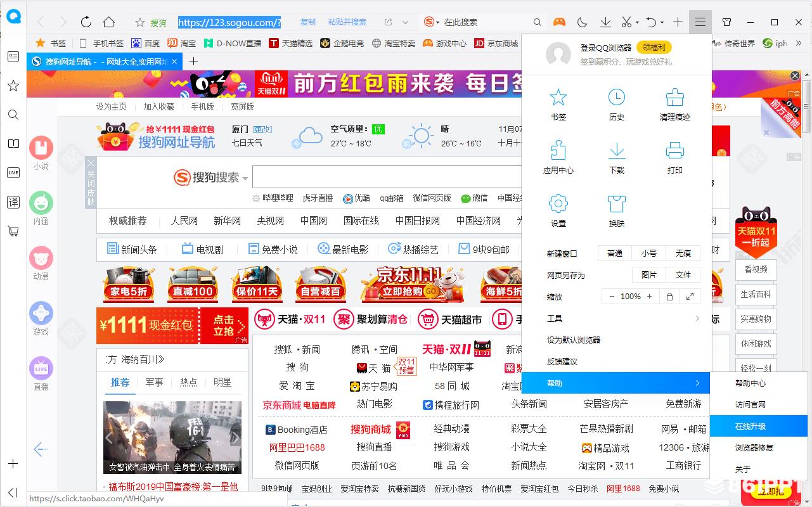Click the sidebar news feed icon
This screenshot has width=812, height=507.
pos(13,56)
